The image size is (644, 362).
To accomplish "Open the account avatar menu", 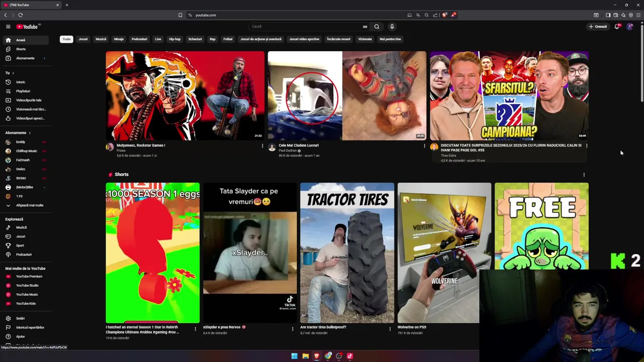I will coord(630,27).
